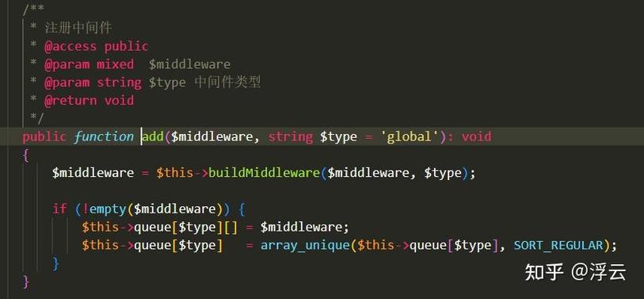This screenshot has width=644, height=299.
Task: Click '@param' tag on the mixed line
Action: tap(67, 64)
